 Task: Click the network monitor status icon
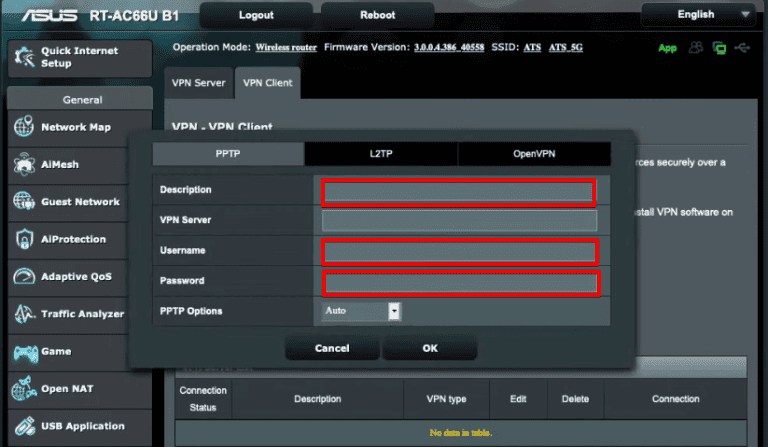(x=719, y=47)
